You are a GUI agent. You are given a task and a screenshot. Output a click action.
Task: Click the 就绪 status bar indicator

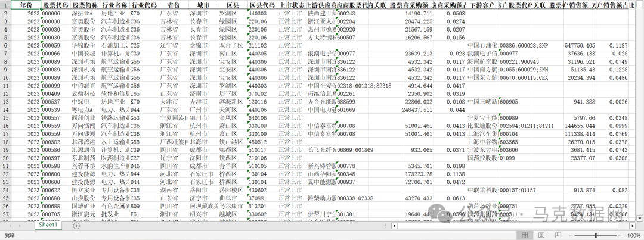click(x=9, y=235)
